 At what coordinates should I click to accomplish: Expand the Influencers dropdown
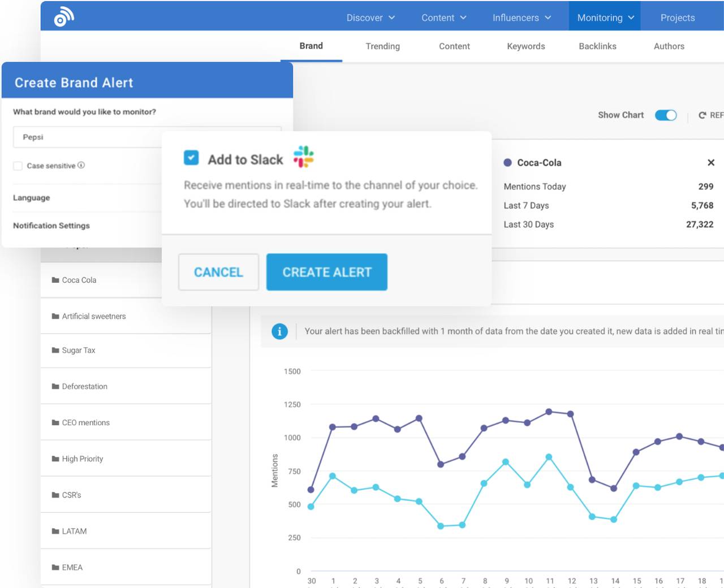tap(520, 18)
